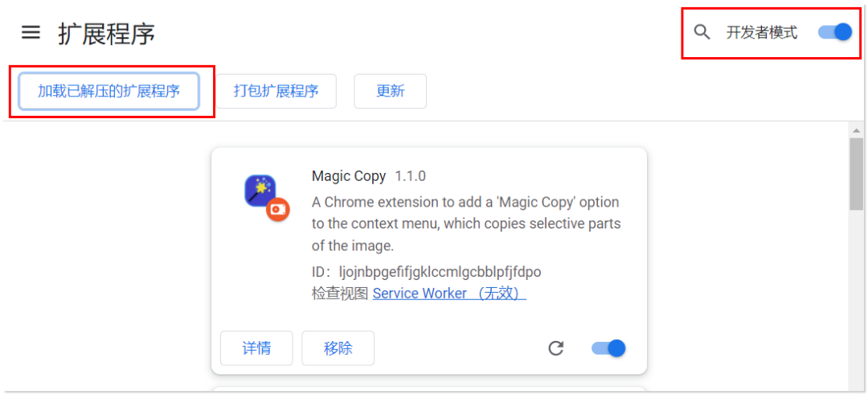Click the scrollbar up arrow
Screen dimensions: 868x395
click(857, 131)
